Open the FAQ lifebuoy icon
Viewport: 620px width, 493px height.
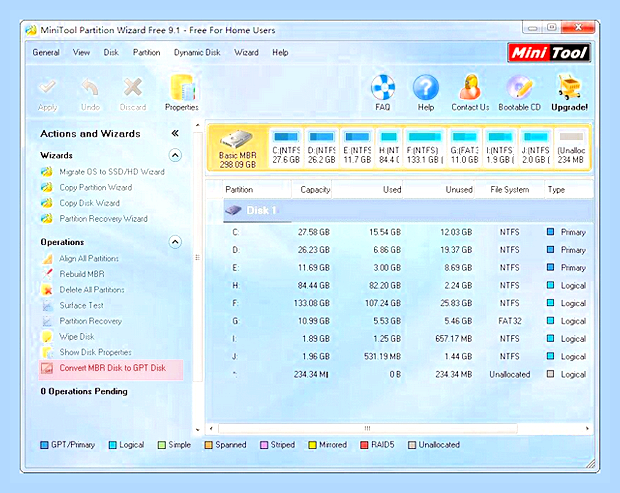tap(383, 87)
